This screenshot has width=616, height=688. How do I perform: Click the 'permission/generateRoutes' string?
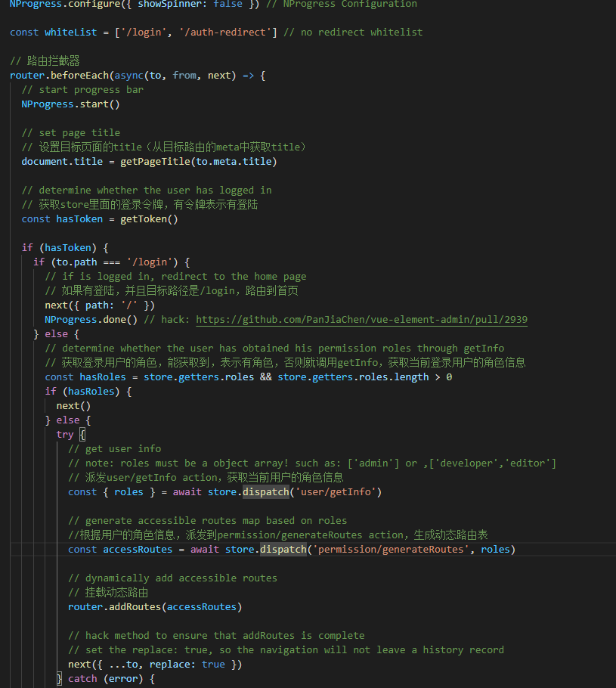tap(391, 550)
